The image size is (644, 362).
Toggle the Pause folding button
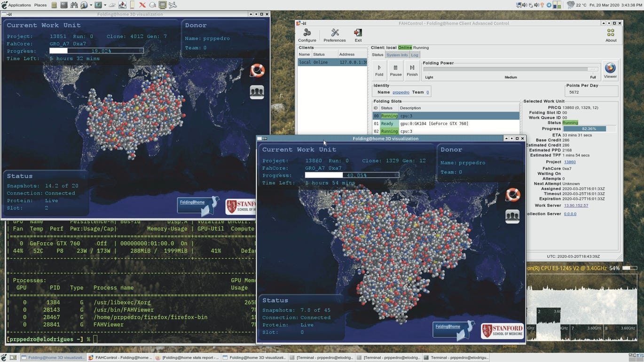pyautogui.click(x=396, y=70)
